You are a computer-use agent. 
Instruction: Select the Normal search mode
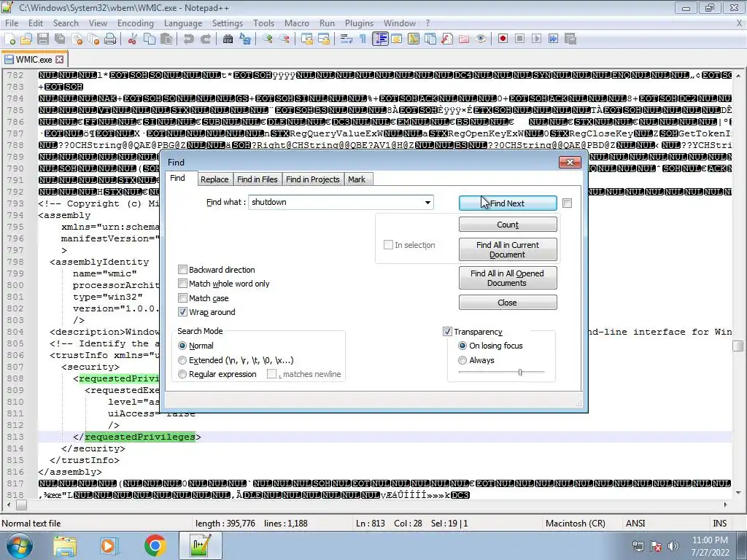[182, 346]
